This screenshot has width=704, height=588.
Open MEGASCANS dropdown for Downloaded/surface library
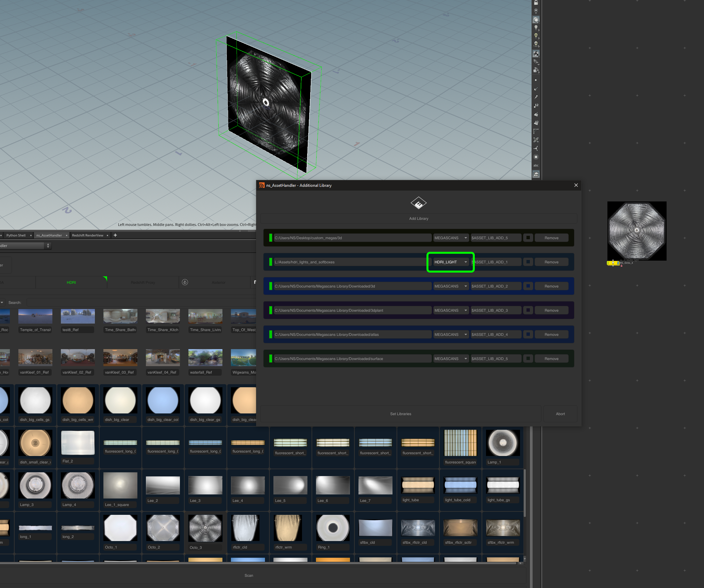pyautogui.click(x=450, y=359)
